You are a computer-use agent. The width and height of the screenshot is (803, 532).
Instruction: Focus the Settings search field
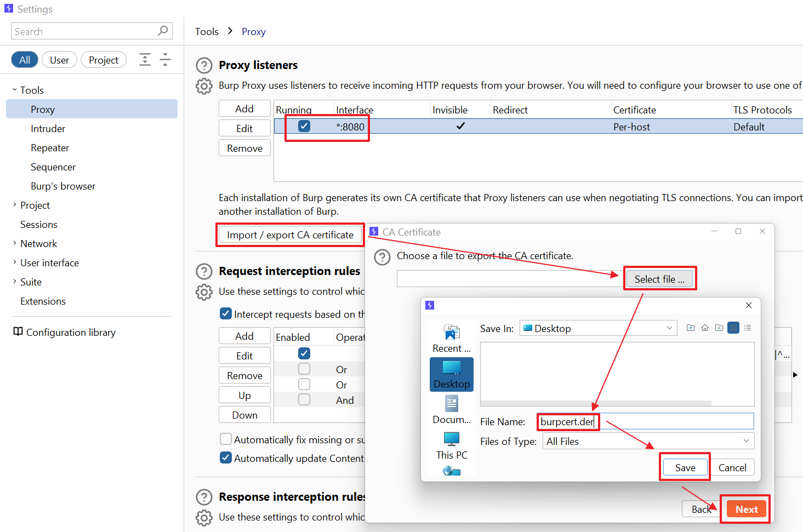[92, 31]
